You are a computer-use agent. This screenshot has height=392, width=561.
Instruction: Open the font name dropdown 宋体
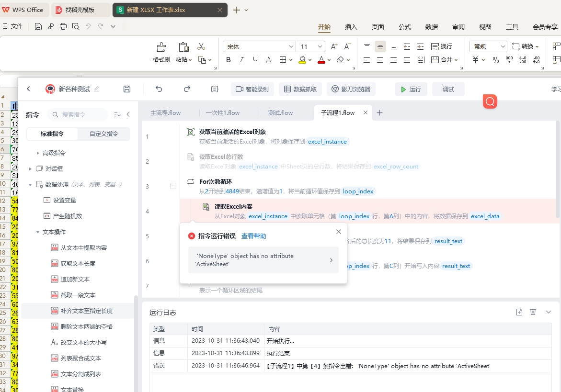(259, 46)
